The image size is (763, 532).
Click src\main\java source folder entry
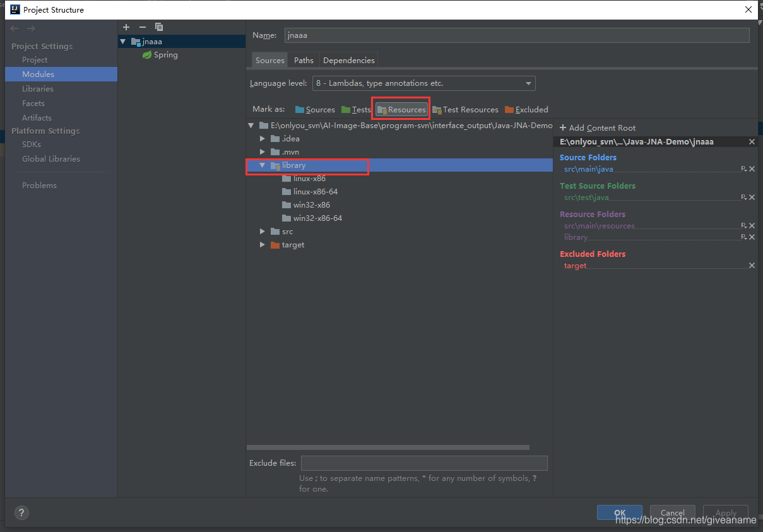point(589,169)
